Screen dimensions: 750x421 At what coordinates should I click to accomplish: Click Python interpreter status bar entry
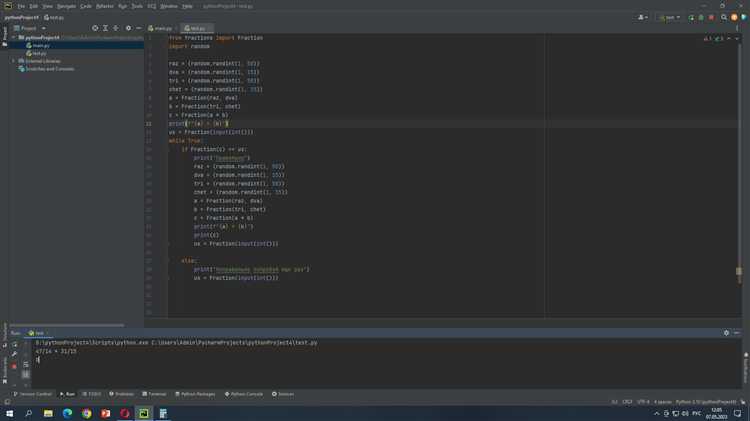[x=706, y=402]
